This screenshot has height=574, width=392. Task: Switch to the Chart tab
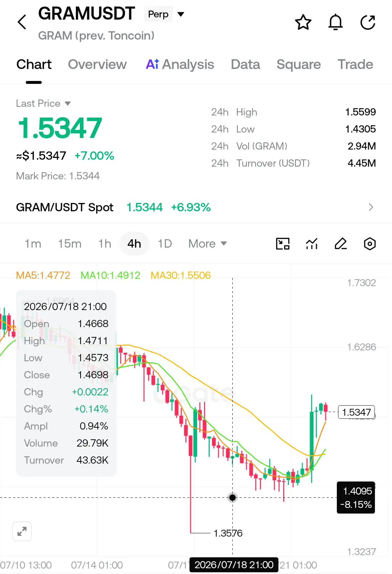coord(34,65)
